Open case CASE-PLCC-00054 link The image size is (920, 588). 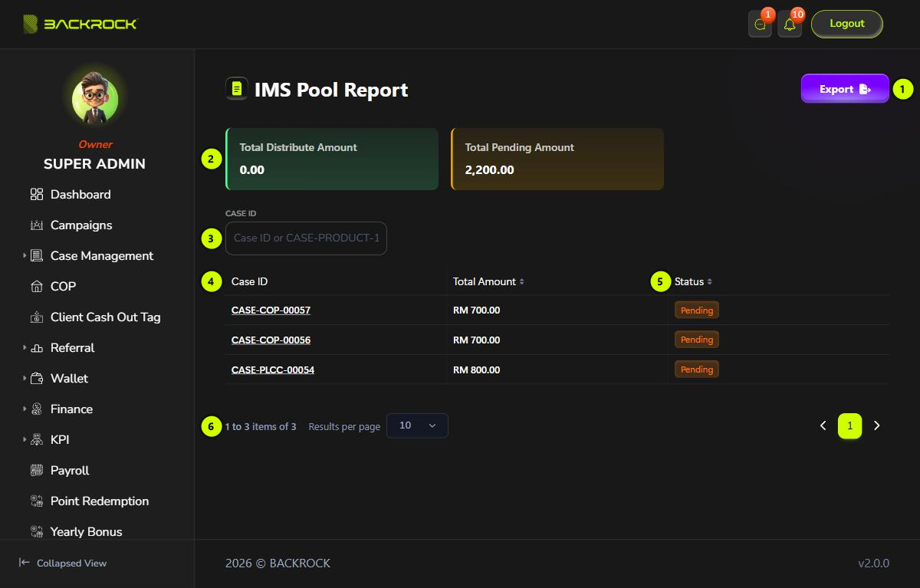[273, 370]
